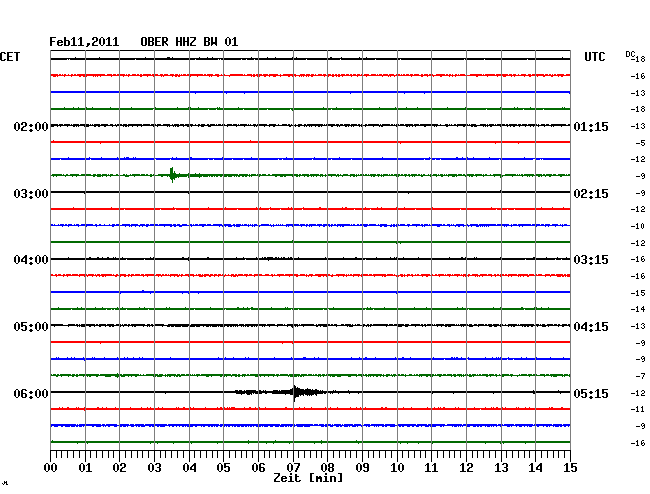The width and height of the screenshot is (650, 494).
Task: Select the 02:00 CET time label
Action: coord(31,126)
